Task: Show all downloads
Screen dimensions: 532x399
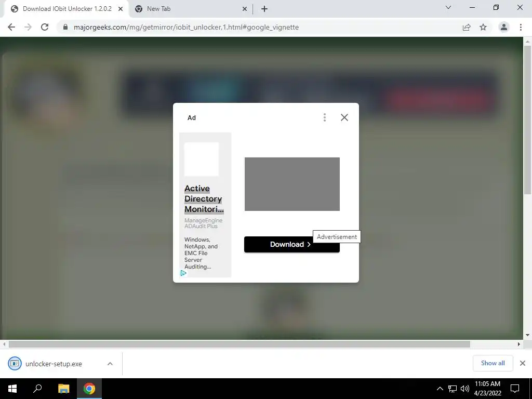Action: coord(493,363)
